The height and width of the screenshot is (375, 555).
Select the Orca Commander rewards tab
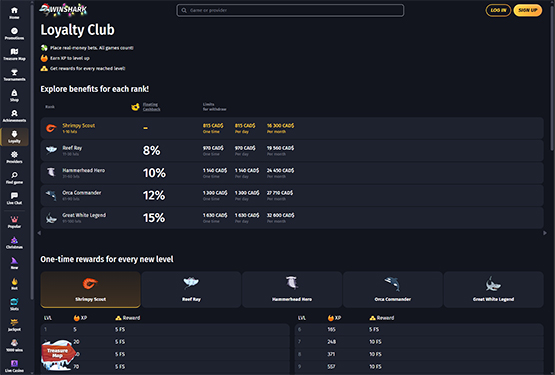click(x=393, y=290)
